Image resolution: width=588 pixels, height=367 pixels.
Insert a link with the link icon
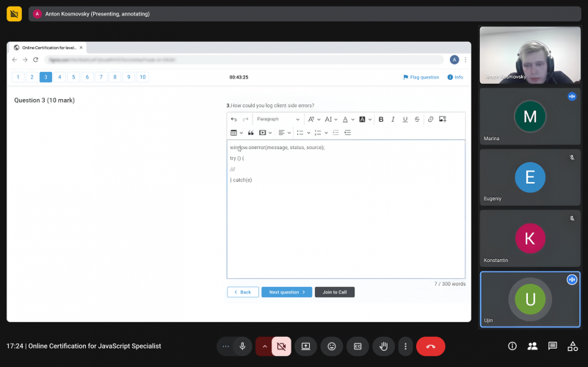(x=430, y=119)
